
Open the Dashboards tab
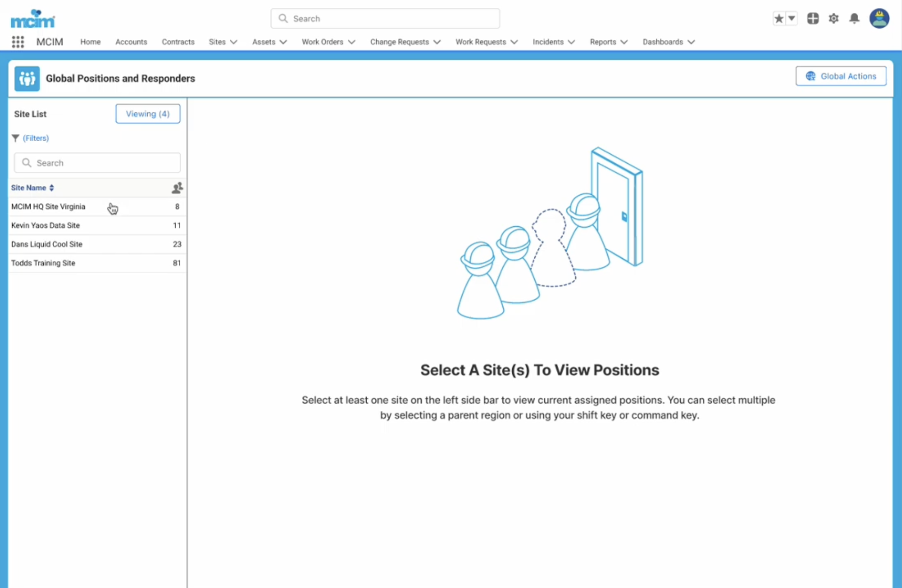[663, 42]
